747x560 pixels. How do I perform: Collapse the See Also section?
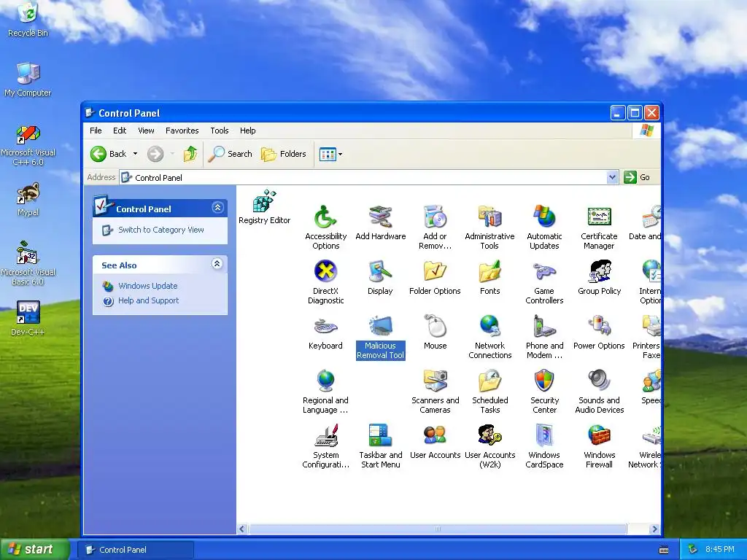pos(217,264)
